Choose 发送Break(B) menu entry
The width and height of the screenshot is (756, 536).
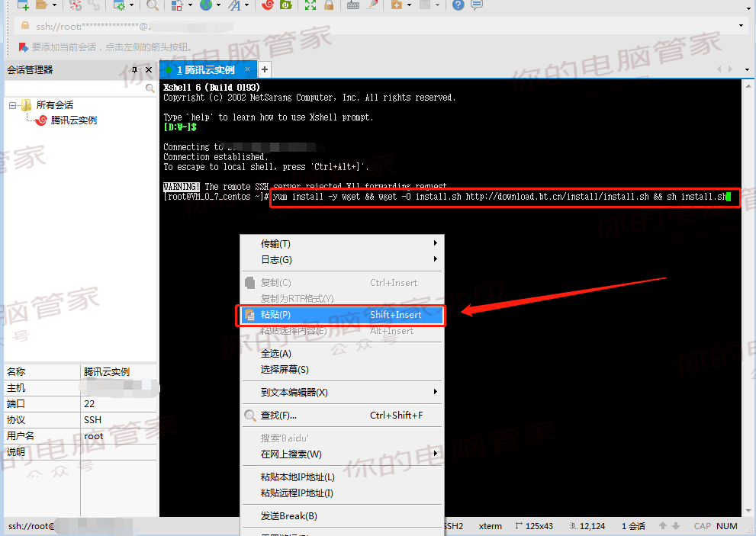point(343,516)
